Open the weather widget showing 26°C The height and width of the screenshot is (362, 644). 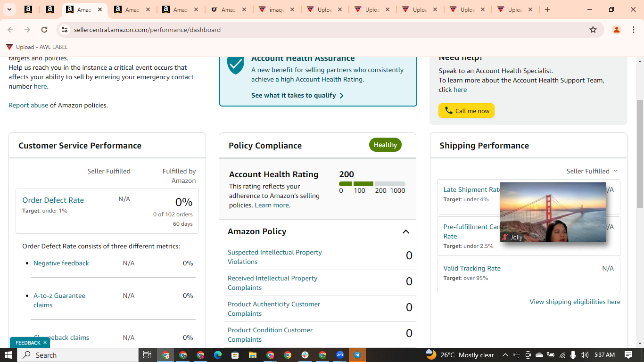pyautogui.click(x=460, y=355)
